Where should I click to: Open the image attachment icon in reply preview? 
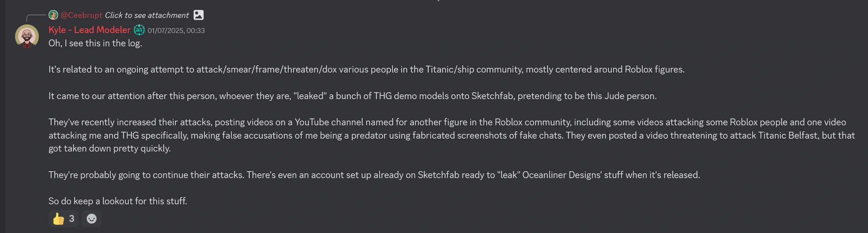point(198,15)
